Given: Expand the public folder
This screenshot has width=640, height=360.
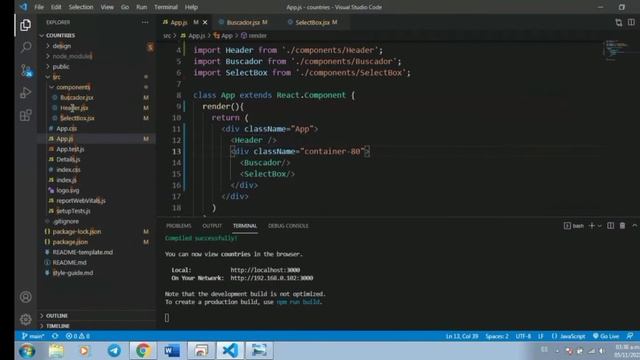Looking at the screenshot, I should click(x=97, y=67).
